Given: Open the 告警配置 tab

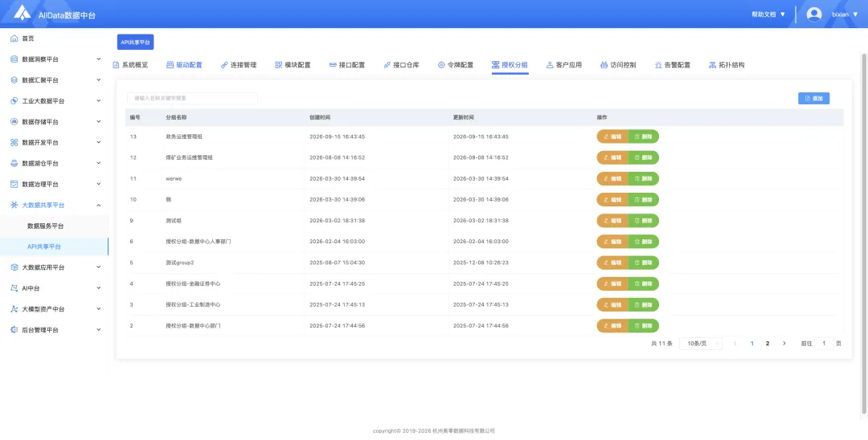Looking at the screenshot, I should coord(672,65).
